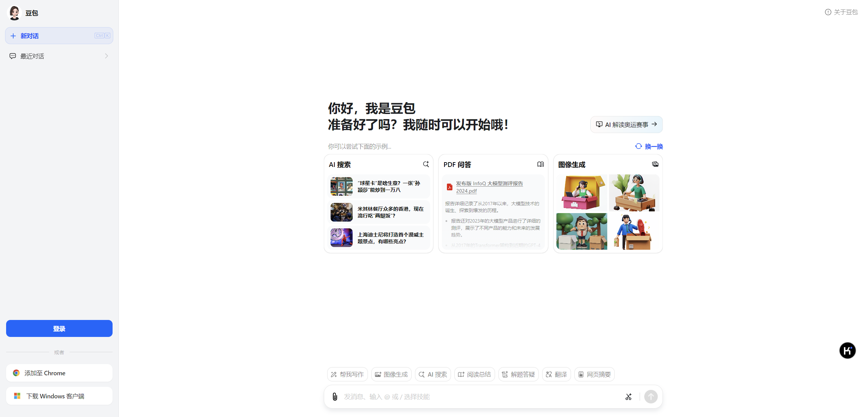Image resolution: width=868 pixels, height=417 pixels.
Task: Click 添加至 Chrome button
Action: click(59, 373)
